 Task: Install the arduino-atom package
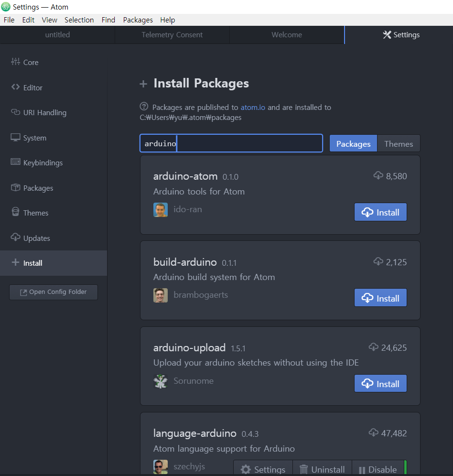(x=380, y=212)
